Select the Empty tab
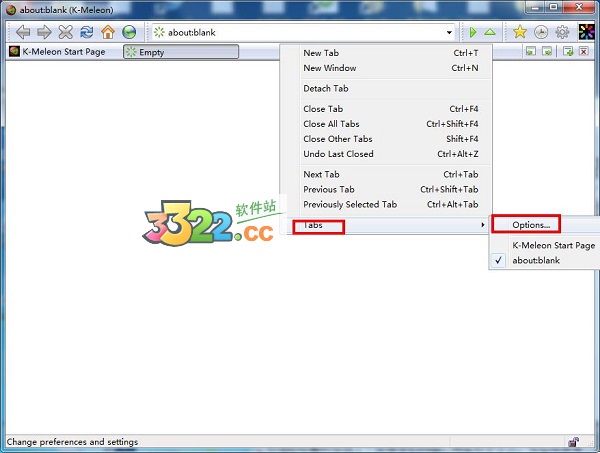Viewport: 600px width, 453px height. 181,52
